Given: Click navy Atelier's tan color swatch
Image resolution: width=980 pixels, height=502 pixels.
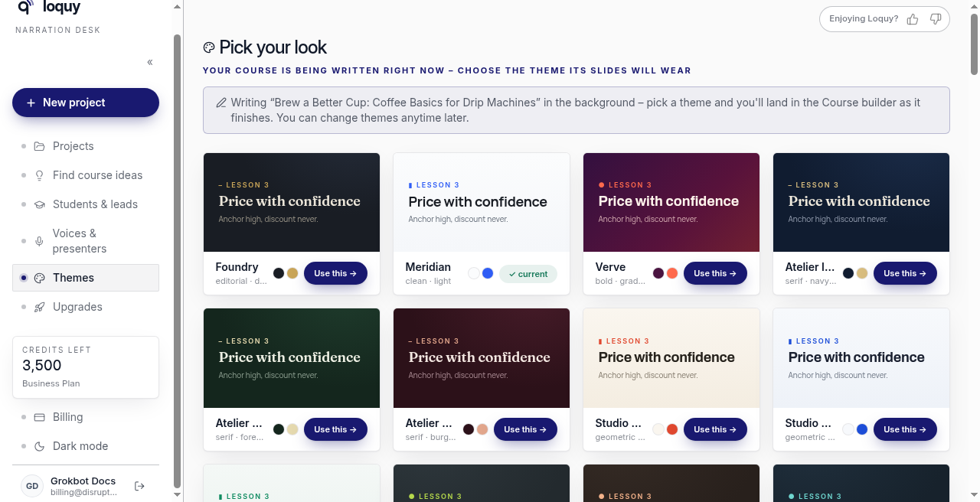Looking at the screenshot, I should pos(862,273).
